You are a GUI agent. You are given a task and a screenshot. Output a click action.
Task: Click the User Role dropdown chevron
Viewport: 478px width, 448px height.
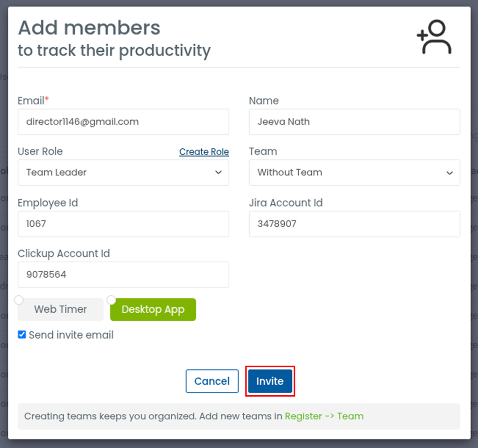click(218, 173)
